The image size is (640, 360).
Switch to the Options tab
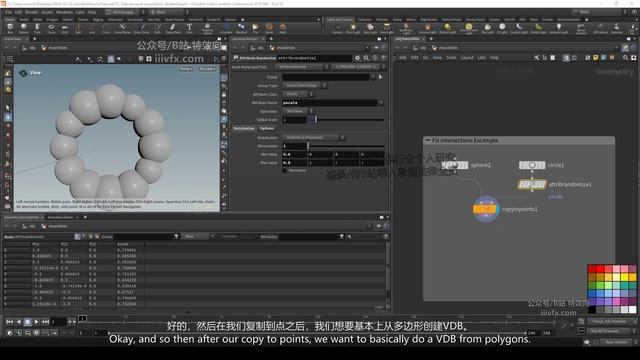(x=267, y=129)
